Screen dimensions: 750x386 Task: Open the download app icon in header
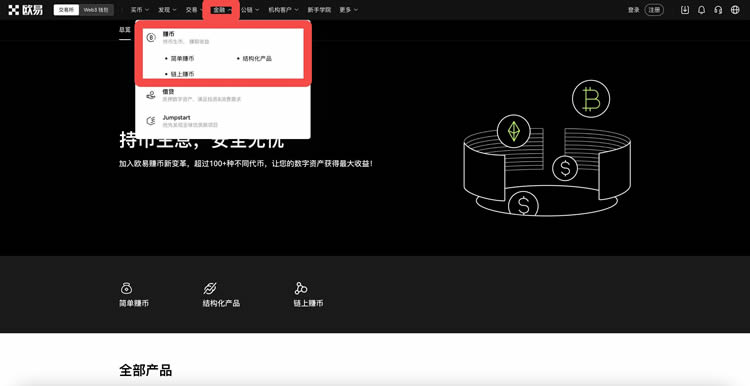685,10
